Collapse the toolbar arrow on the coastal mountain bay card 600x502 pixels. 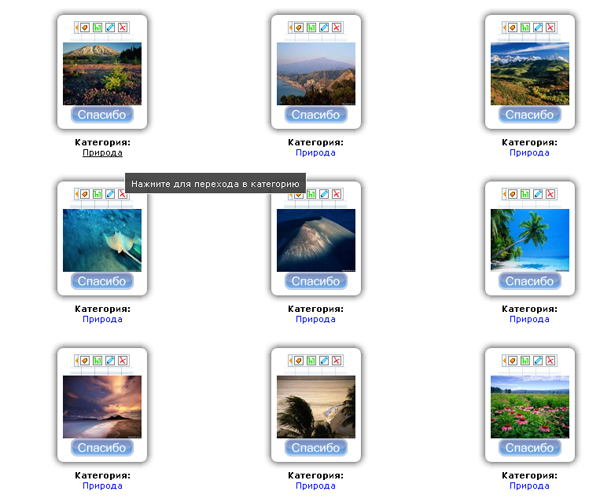coord(291,28)
